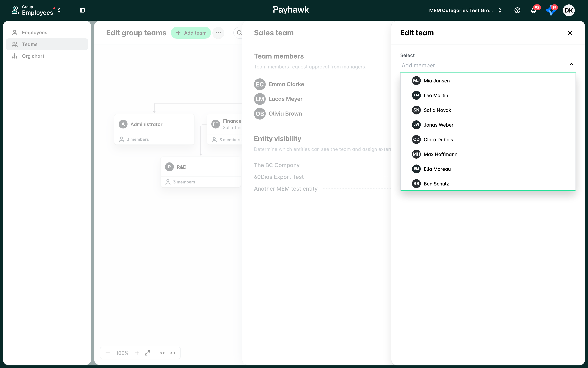The height and width of the screenshot is (368, 588).
Task: Select Clara Dubois from the list
Action: [488, 139]
